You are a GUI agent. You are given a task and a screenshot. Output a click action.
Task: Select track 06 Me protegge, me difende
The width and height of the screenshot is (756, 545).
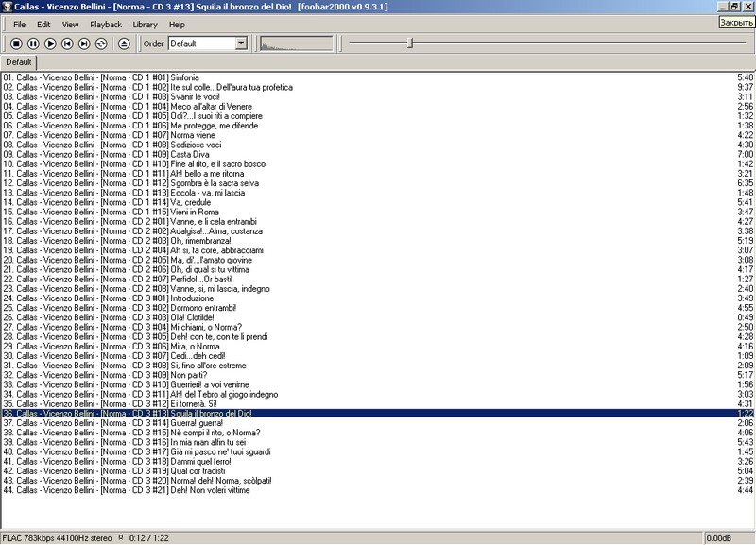click(377, 126)
